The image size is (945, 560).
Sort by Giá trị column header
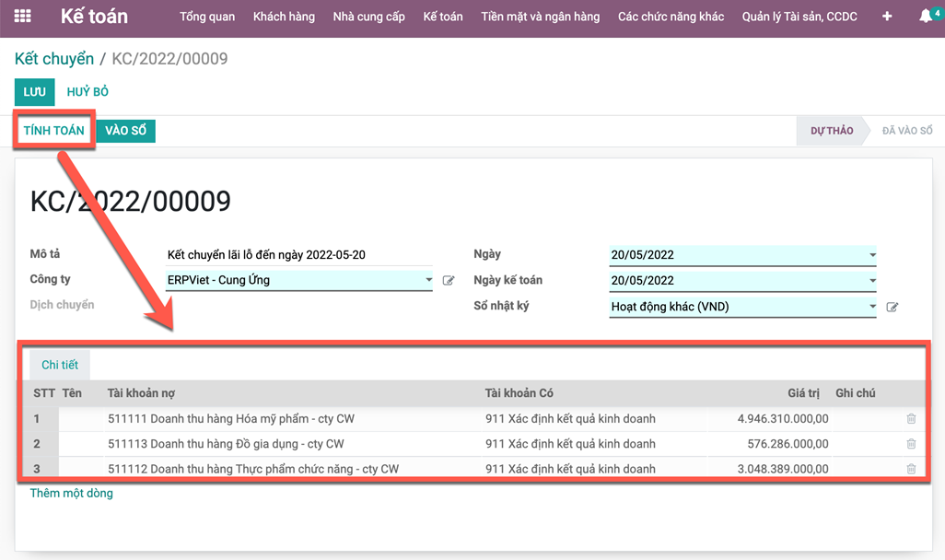pos(803,393)
